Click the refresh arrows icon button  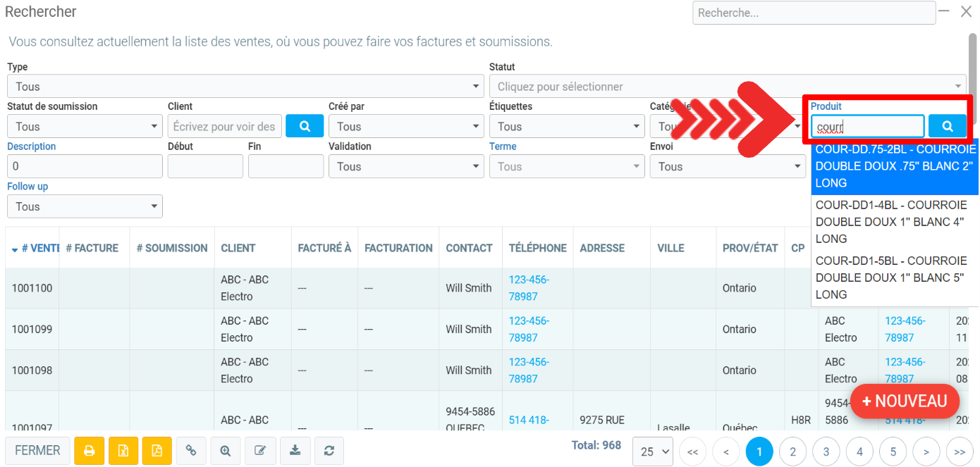coord(329,451)
